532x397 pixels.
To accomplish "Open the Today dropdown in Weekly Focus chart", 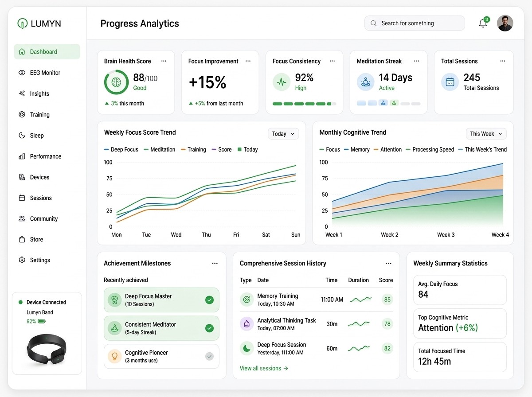I will pyautogui.click(x=283, y=134).
